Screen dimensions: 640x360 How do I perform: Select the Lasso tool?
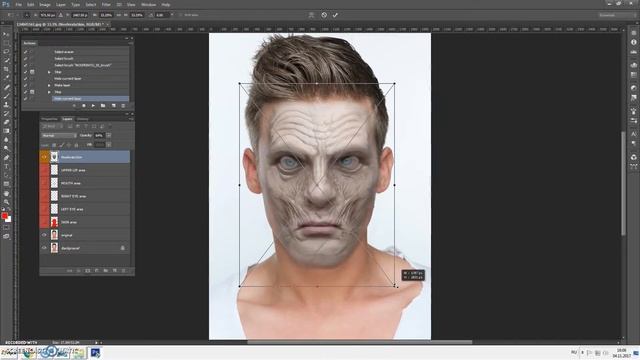click(x=6, y=52)
